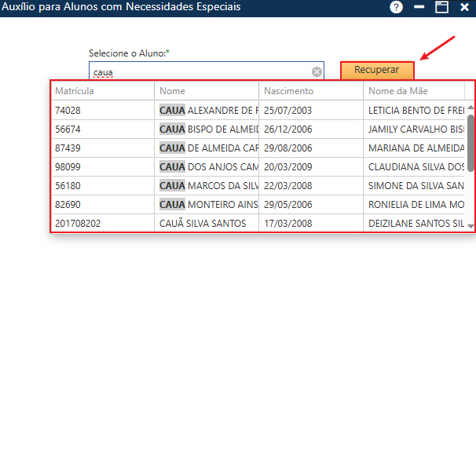Image resolution: width=476 pixels, height=456 pixels.
Task: Select mother SIMONE DA SILVA SAN
Action: pos(416,186)
